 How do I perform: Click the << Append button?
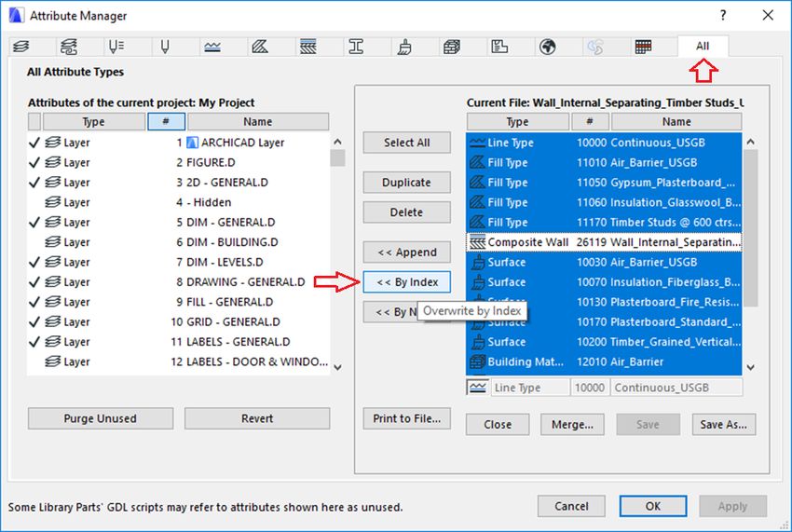click(406, 252)
